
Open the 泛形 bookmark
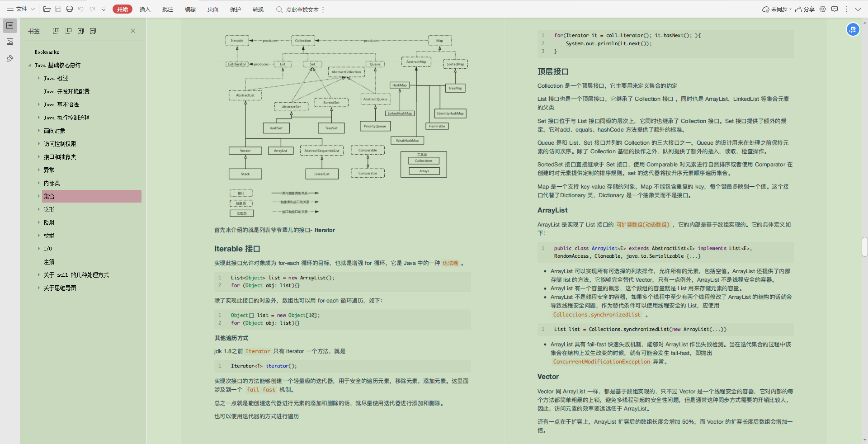pos(49,209)
